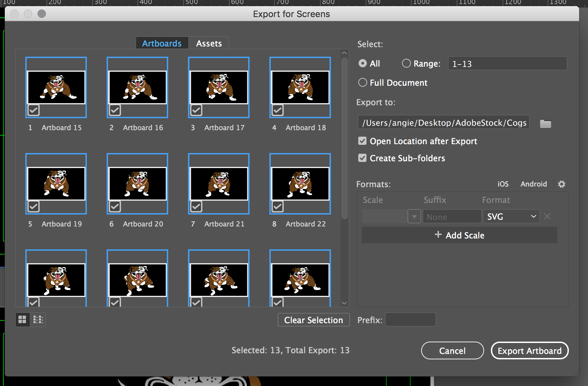
Task: Select Artboard 15 thumbnail
Action: click(56, 87)
